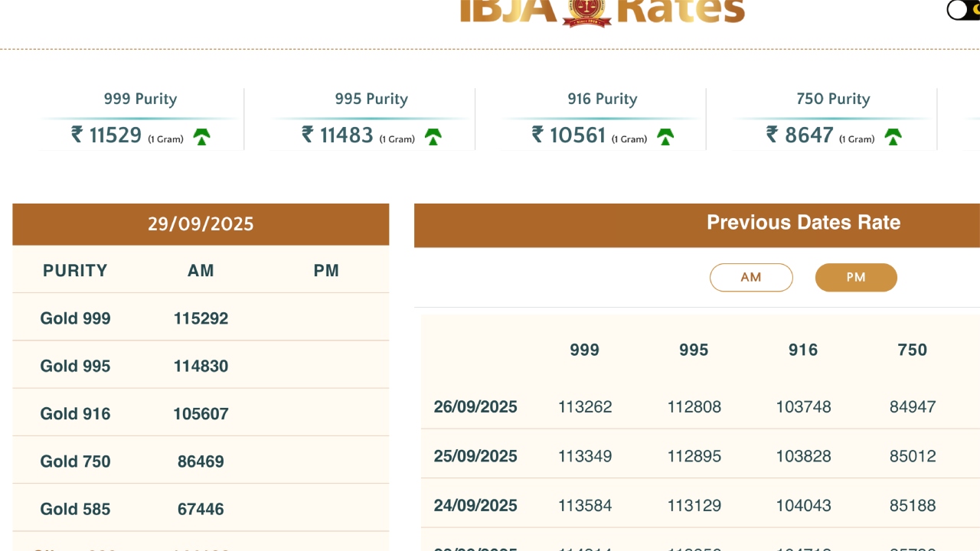Click the IBJA emblem logo
The width and height of the screenshot is (980, 551).
point(587,11)
